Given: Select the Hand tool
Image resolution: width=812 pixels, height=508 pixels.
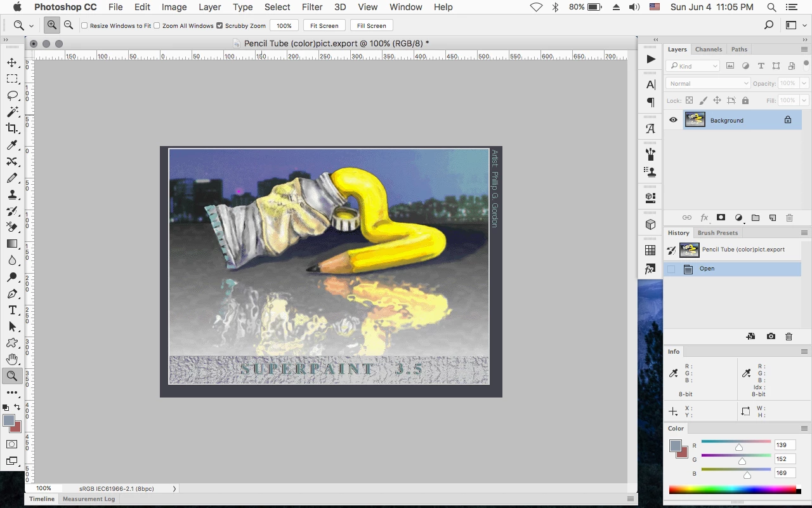Looking at the screenshot, I should [x=12, y=359].
